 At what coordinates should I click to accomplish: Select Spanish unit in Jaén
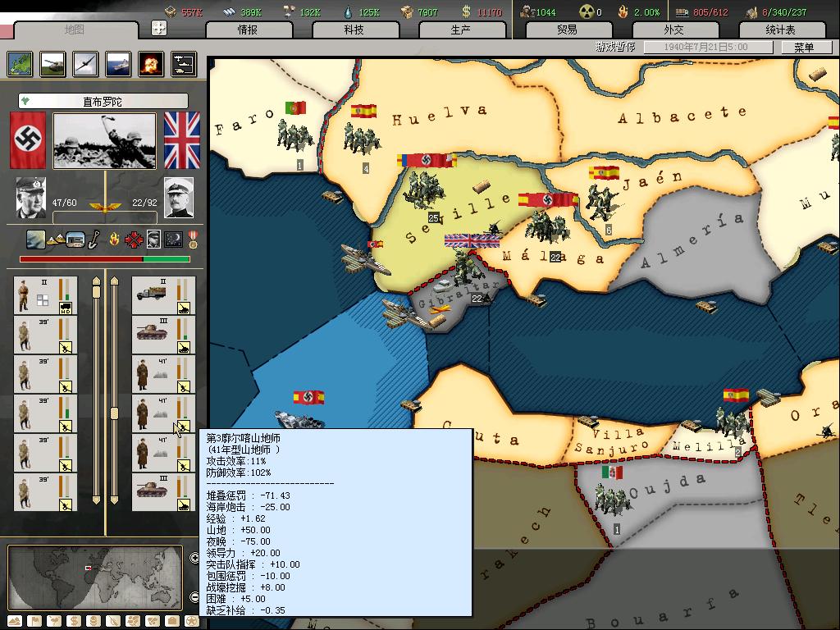point(603,203)
